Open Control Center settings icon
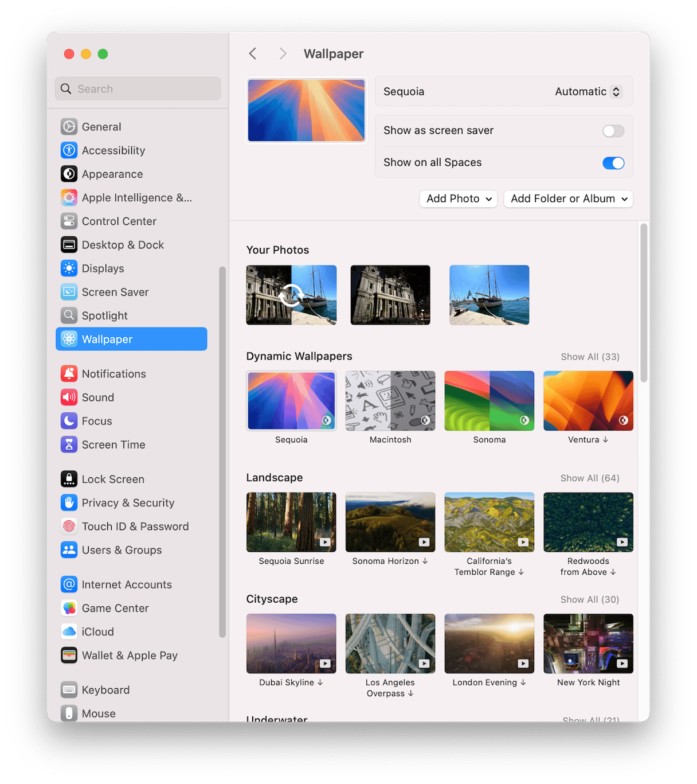This screenshot has width=697, height=784. pos(69,221)
